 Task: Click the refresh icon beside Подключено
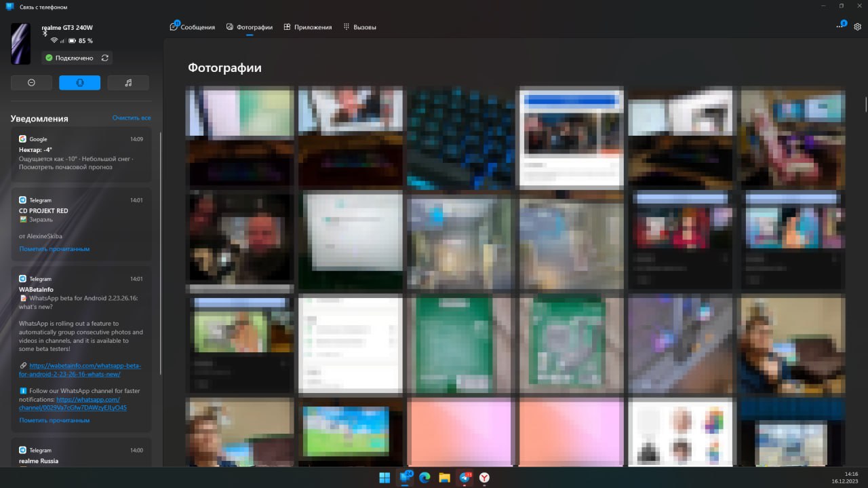click(104, 58)
